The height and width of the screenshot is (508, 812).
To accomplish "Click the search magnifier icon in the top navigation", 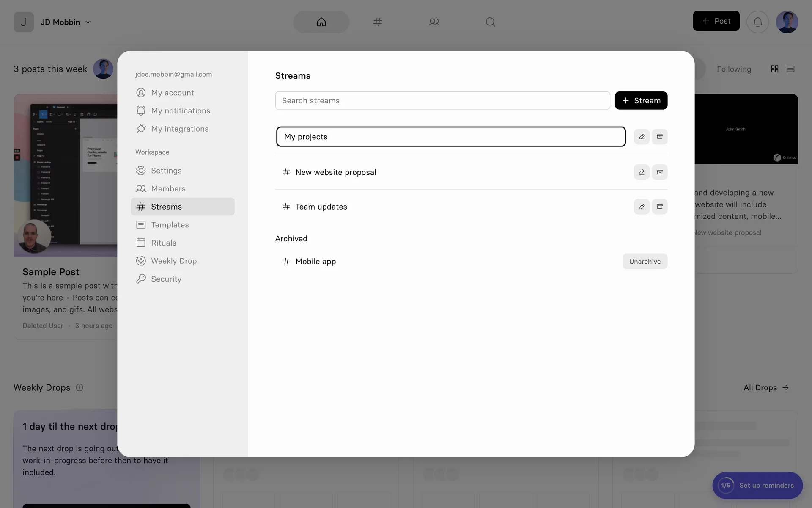I will (x=490, y=22).
